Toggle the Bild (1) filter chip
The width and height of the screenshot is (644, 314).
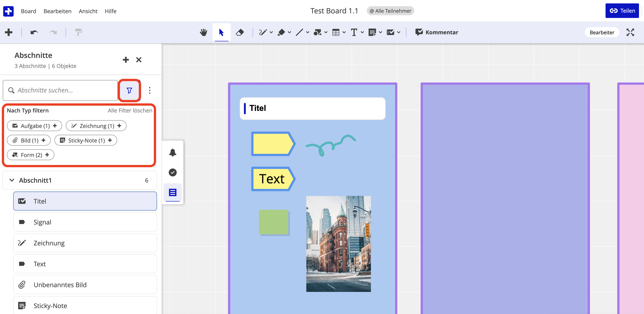tap(29, 140)
